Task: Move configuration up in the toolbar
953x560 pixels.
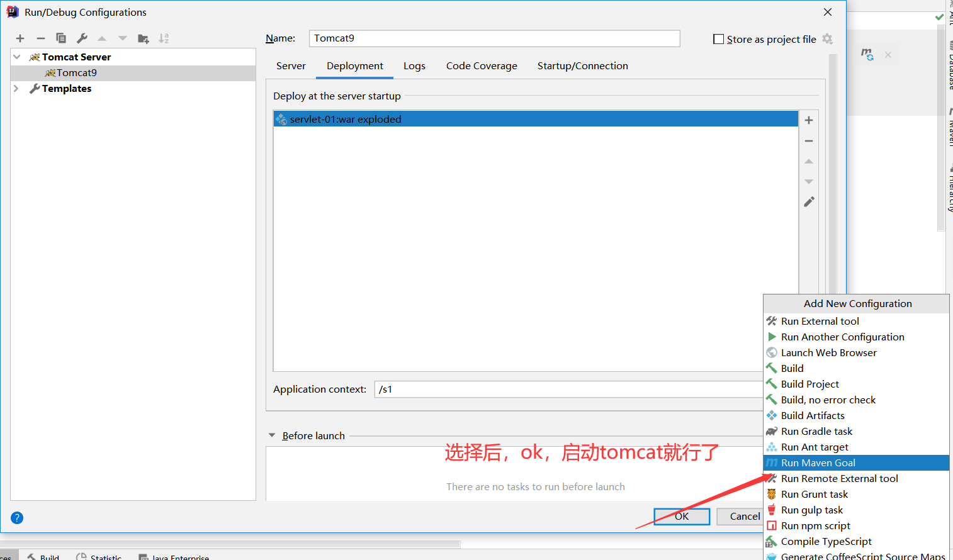Action: coord(102,38)
